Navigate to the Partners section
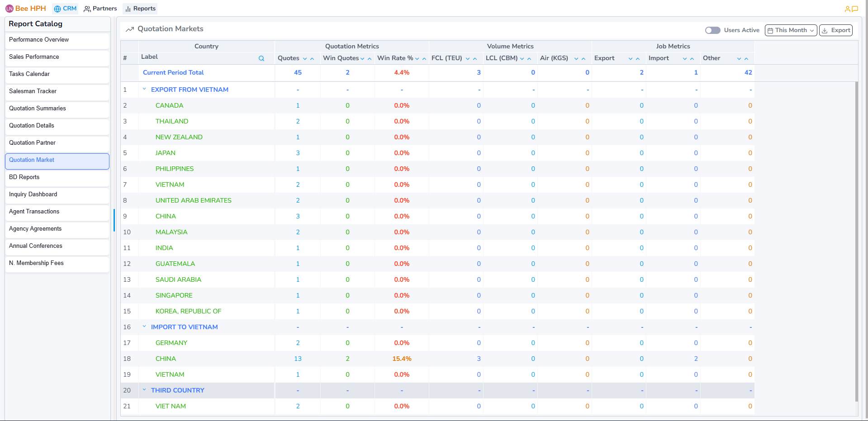This screenshot has width=868, height=421. pyautogui.click(x=100, y=8)
